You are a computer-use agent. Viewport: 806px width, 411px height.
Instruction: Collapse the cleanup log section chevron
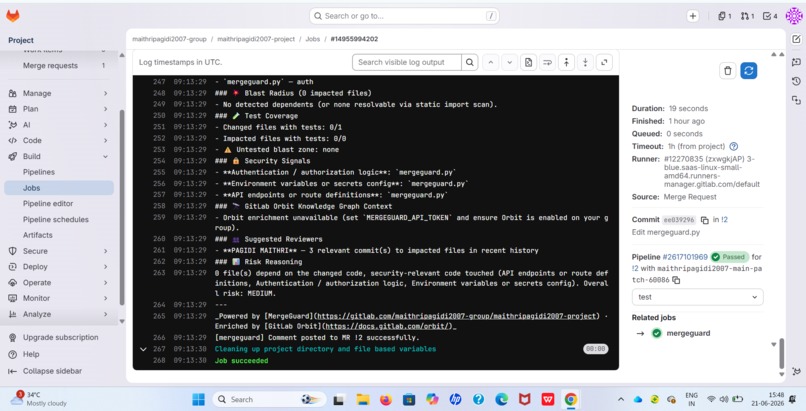point(143,349)
